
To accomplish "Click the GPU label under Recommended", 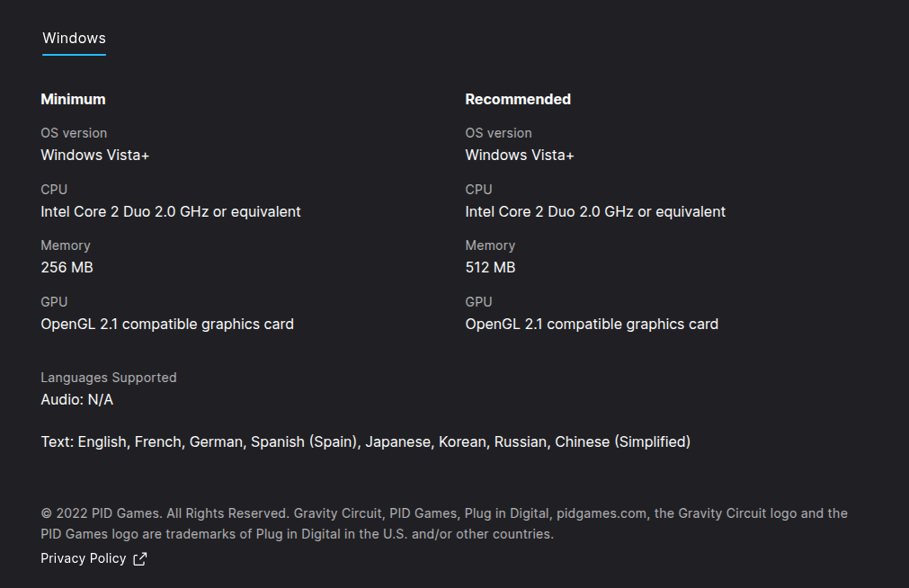I will pyautogui.click(x=478, y=302).
